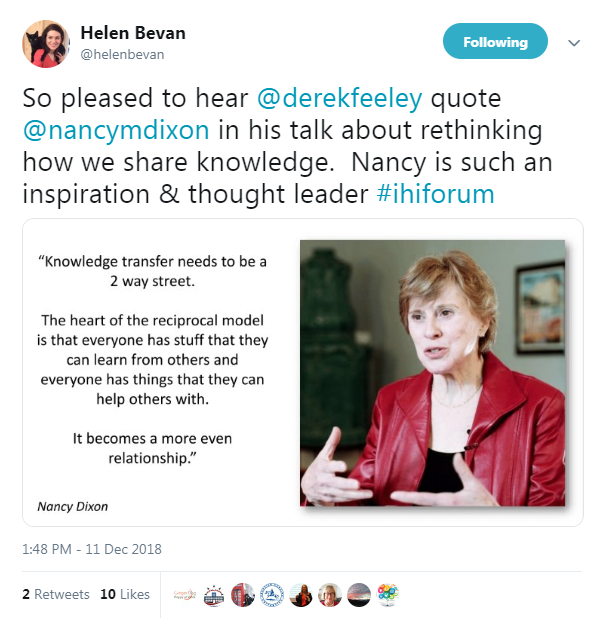Click the colorful bubbles liker avatar

(388, 594)
